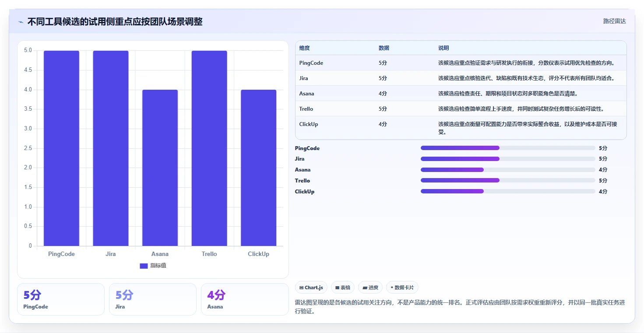Image resolution: width=644 pixels, height=333 pixels.
Task: Select the Jira bar in the bar chart
Action: coord(111,148)
